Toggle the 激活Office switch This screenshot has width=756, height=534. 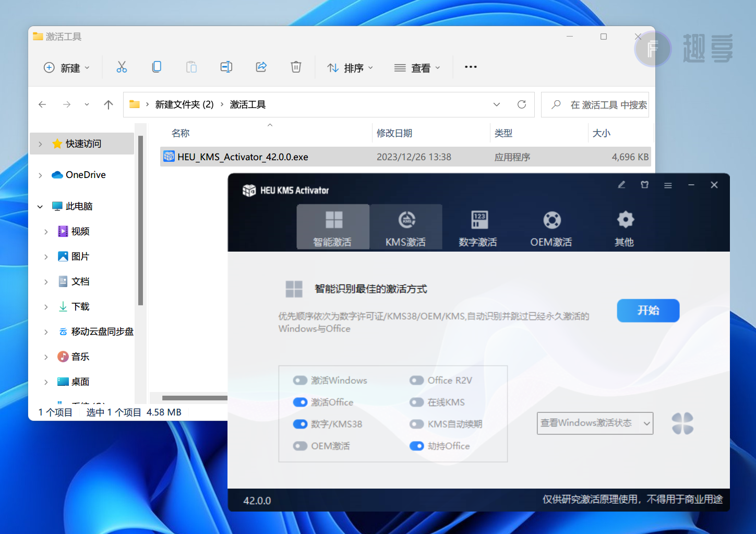[300, 402]
